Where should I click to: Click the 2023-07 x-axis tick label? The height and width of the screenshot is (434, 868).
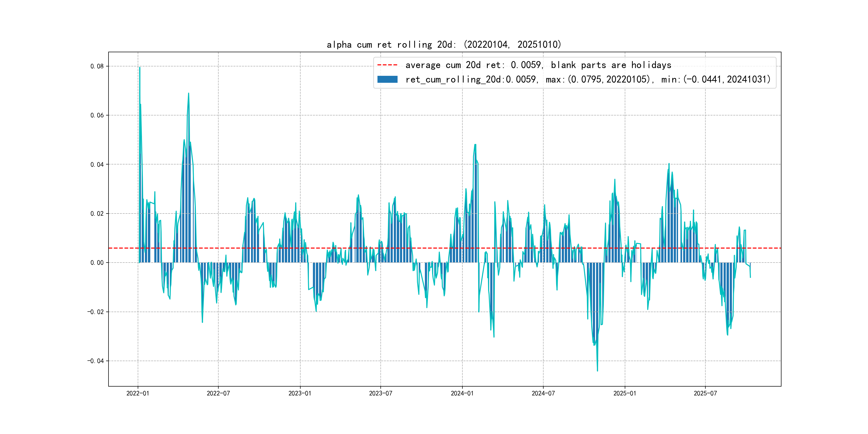380,393
